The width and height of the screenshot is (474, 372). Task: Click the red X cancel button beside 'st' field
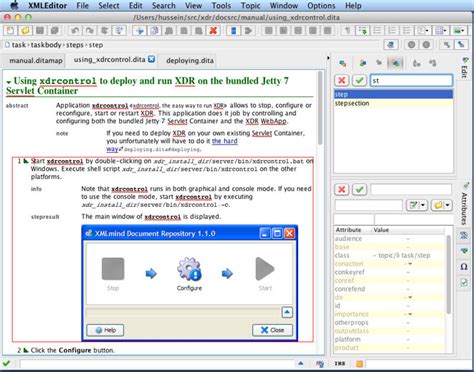point(342,80)
